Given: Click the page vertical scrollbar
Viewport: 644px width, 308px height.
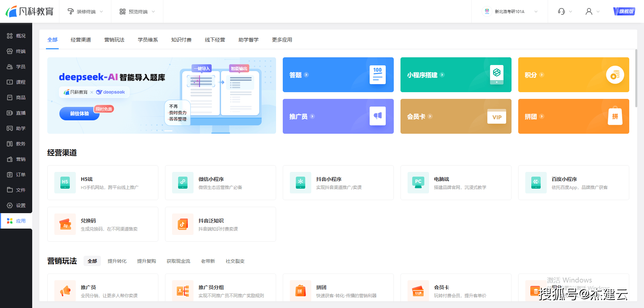Looking at the screenshot, I should click(636, 79).
